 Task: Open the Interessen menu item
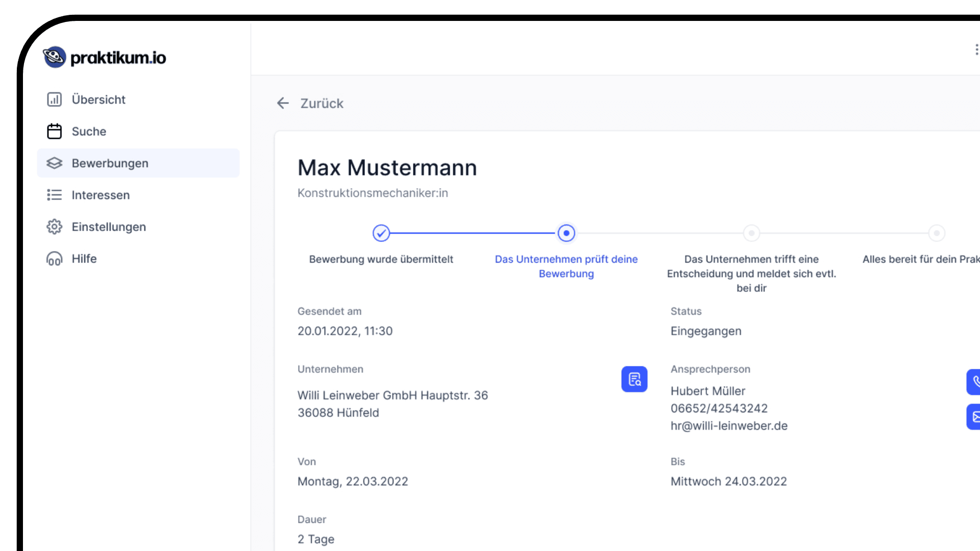101,195
